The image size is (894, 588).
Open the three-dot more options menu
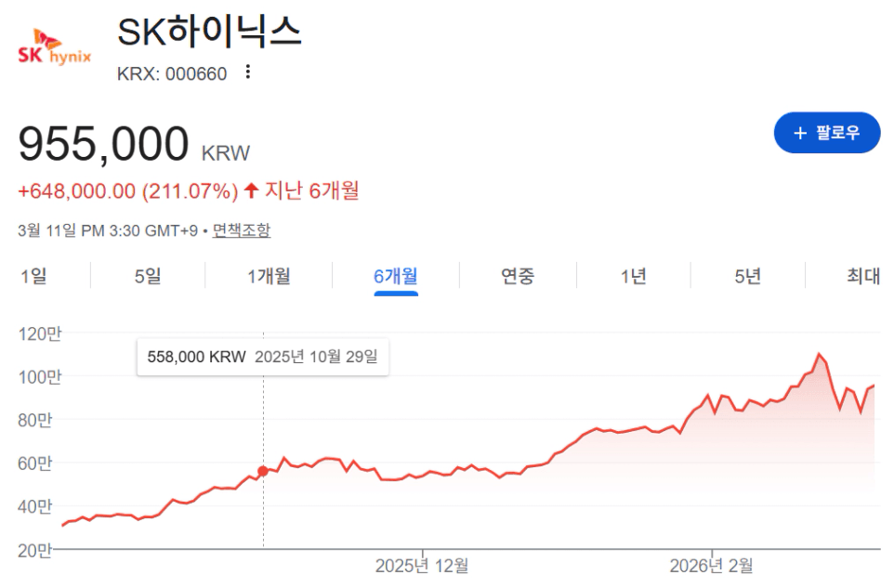pyautogui.click(x=247, y=72)
